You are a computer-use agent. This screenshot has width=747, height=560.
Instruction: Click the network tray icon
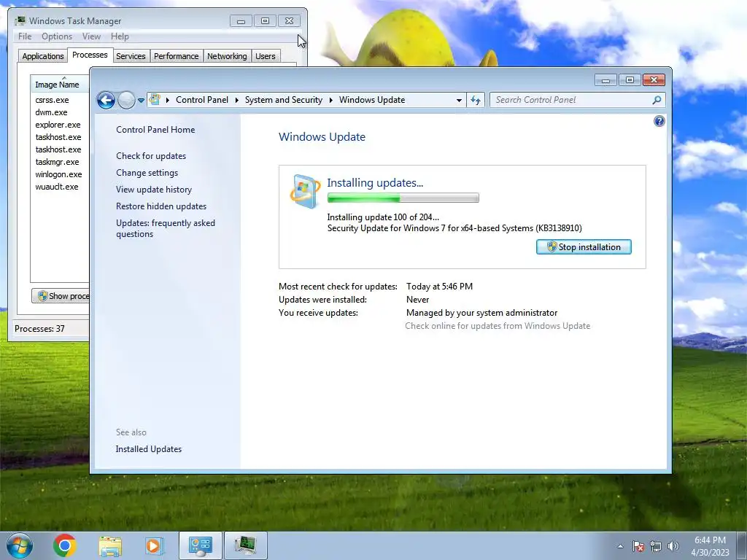tap(656, 546)
